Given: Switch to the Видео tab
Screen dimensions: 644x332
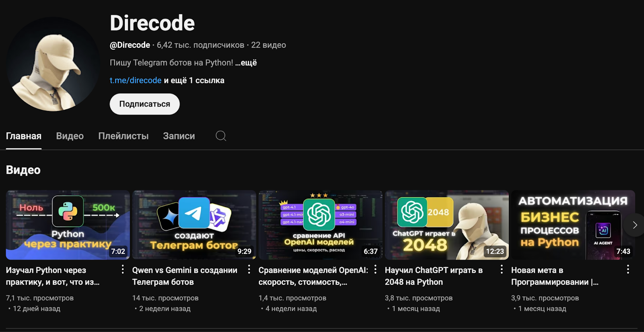Looking at the screenshot, I should (70, 136).
